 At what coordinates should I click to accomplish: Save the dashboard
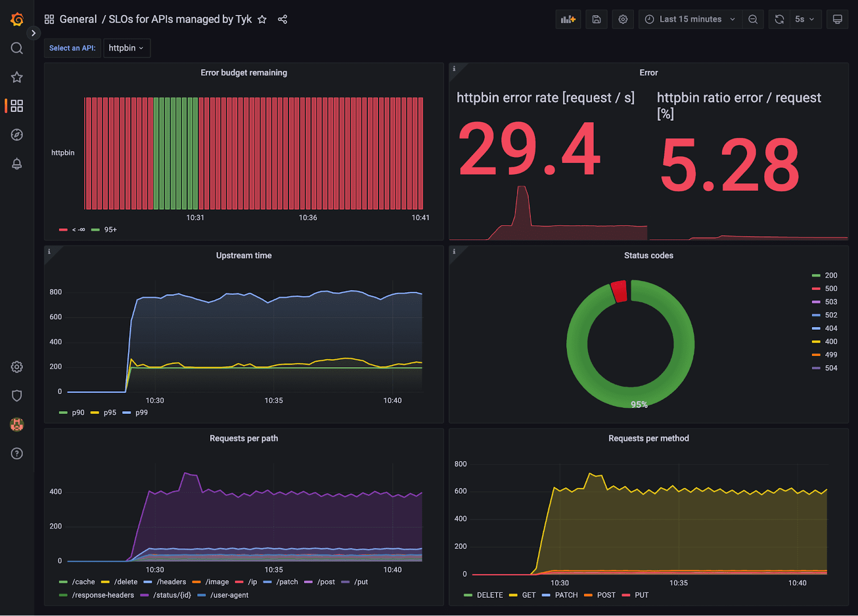click(x=596, y=19)
